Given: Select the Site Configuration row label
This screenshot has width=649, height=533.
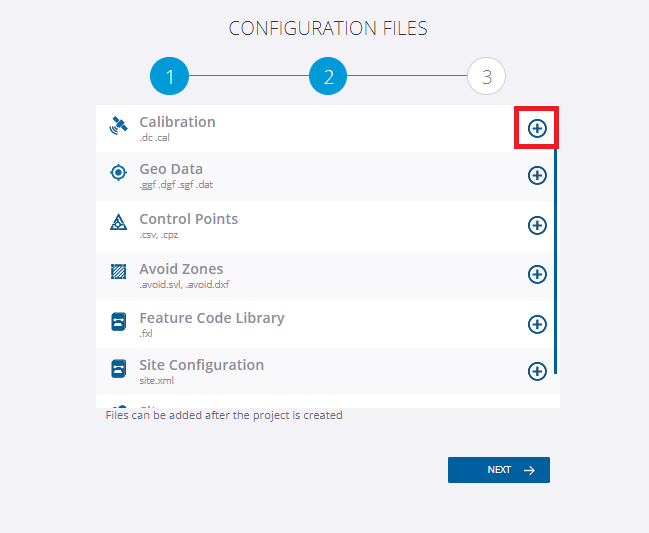Looking at the screenshot, I should (202, 365).
